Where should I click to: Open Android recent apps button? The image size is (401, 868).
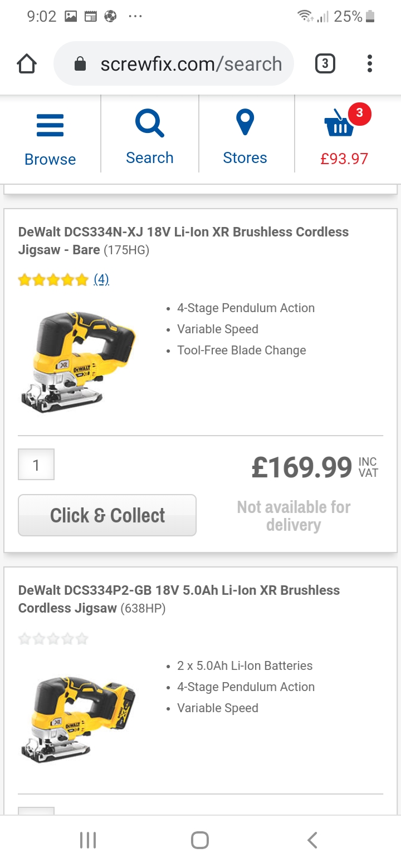click(88, 840)
